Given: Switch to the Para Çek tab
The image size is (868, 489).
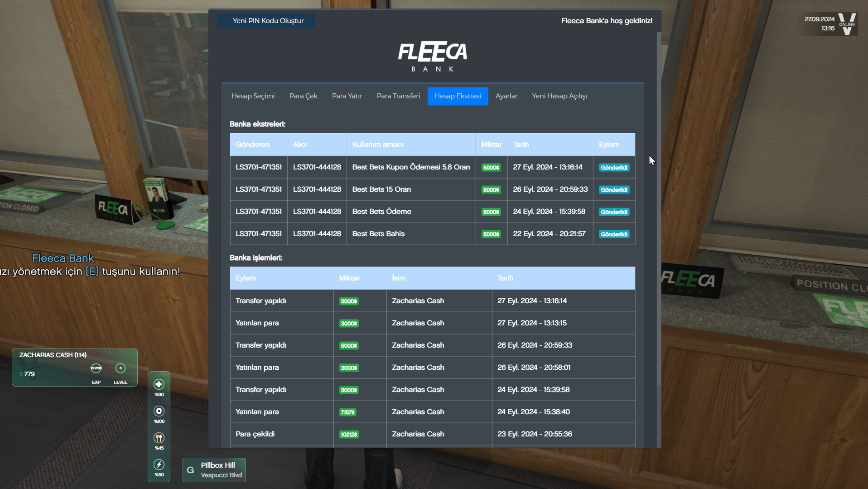Looking at the screenshot, I should point(304,96).
